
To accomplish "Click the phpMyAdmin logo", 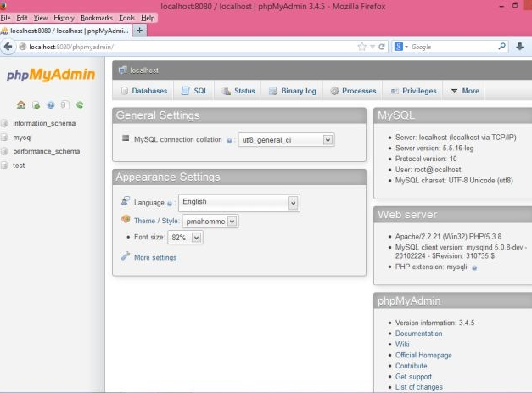I will click(x=51, y=75).
